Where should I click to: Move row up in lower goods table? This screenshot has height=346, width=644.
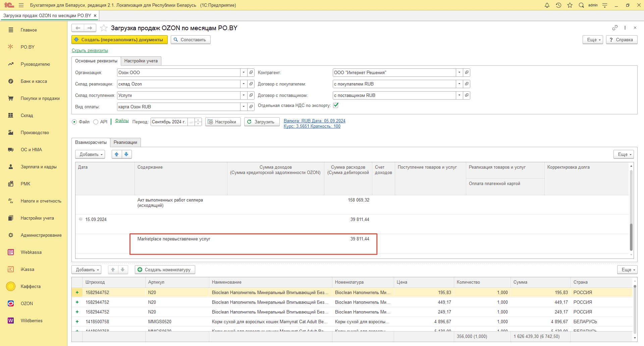tap(113, 270)
